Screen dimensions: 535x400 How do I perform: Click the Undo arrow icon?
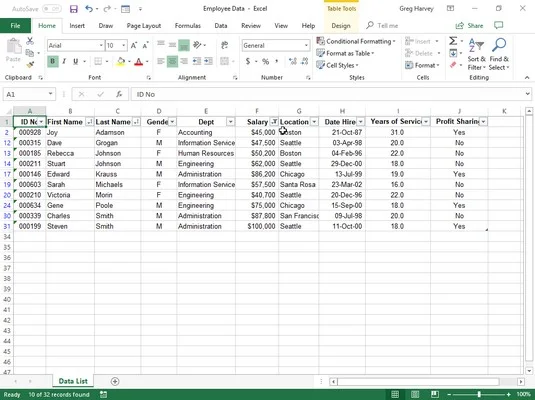[89, 9]
